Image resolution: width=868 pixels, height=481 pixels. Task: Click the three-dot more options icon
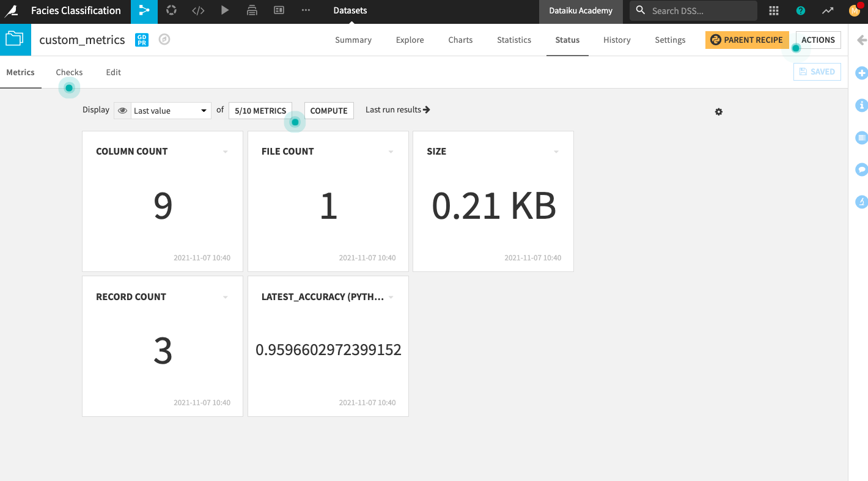[306, 10]
